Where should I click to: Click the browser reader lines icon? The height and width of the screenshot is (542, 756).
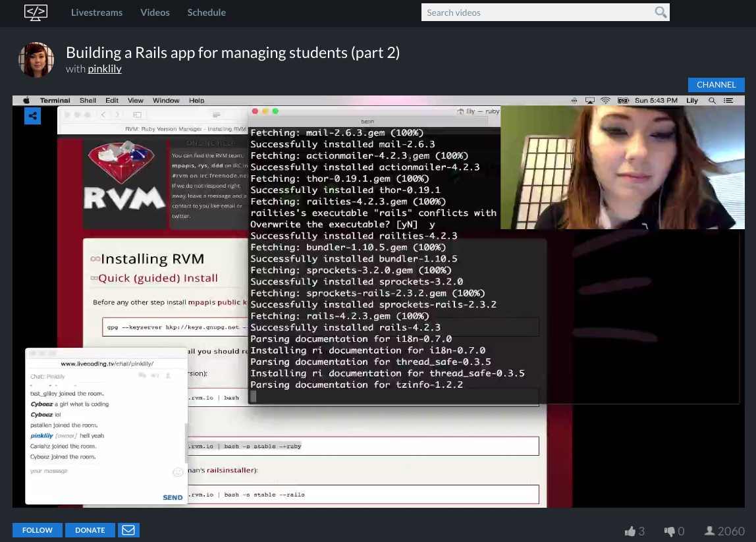[217, 115]
